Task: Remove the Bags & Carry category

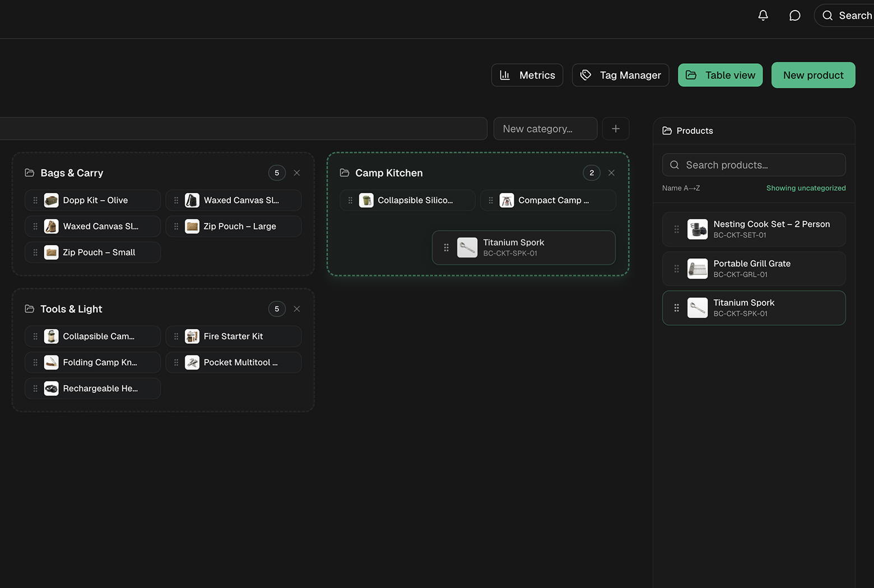Action: (297, 173)
